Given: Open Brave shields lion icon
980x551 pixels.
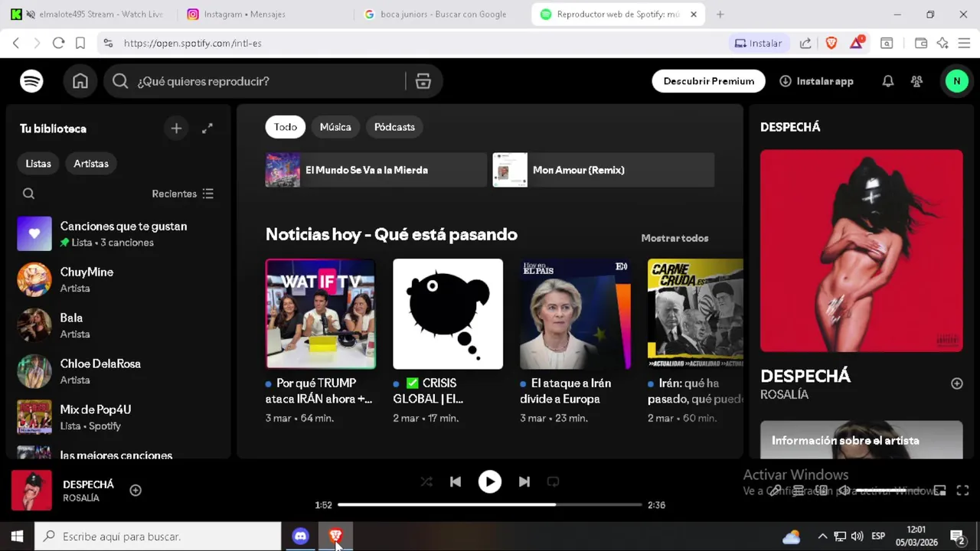Looking at the screenshot, I should pyautogui.click(x=831, y=43).
